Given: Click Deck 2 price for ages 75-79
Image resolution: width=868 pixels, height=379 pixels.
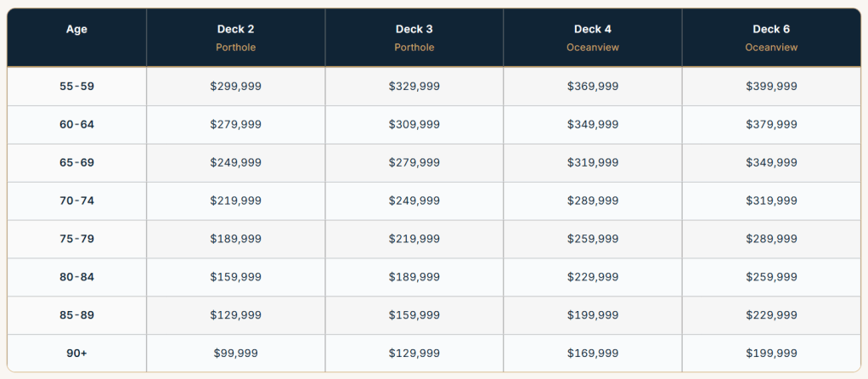Looking at the screenshot, I should [x=235, y=239].
